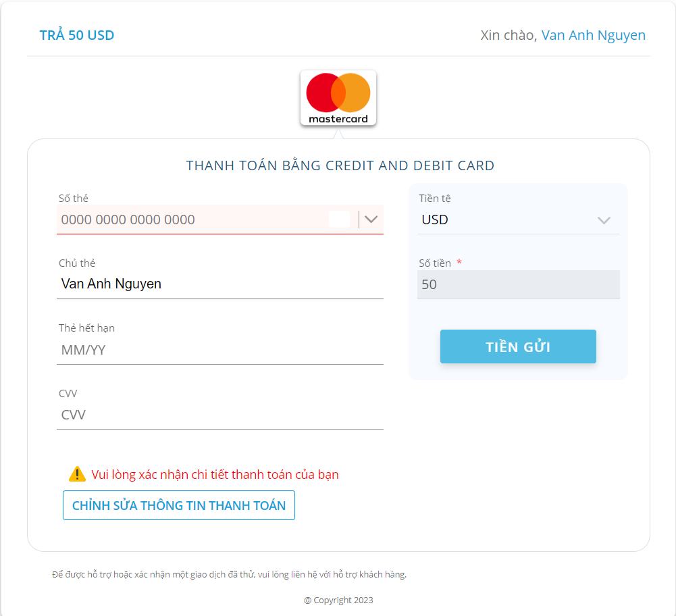Click the red asterisk next to Số tiền
The image size is (676, 616).
point(459,262)
